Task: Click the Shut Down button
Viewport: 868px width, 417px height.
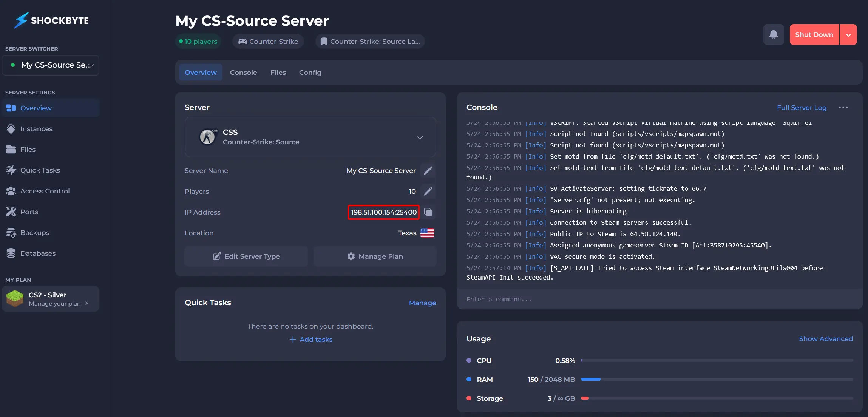Action: (814, 35)
